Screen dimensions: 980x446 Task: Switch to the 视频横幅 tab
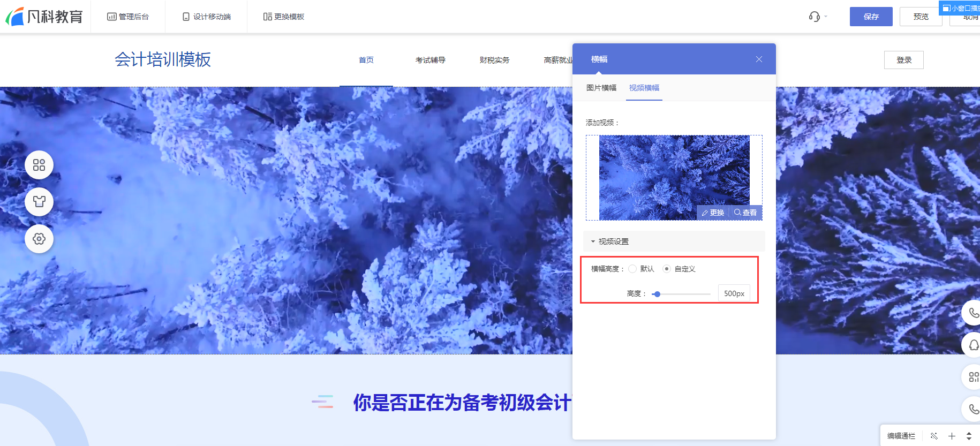(x=644, y=88)
